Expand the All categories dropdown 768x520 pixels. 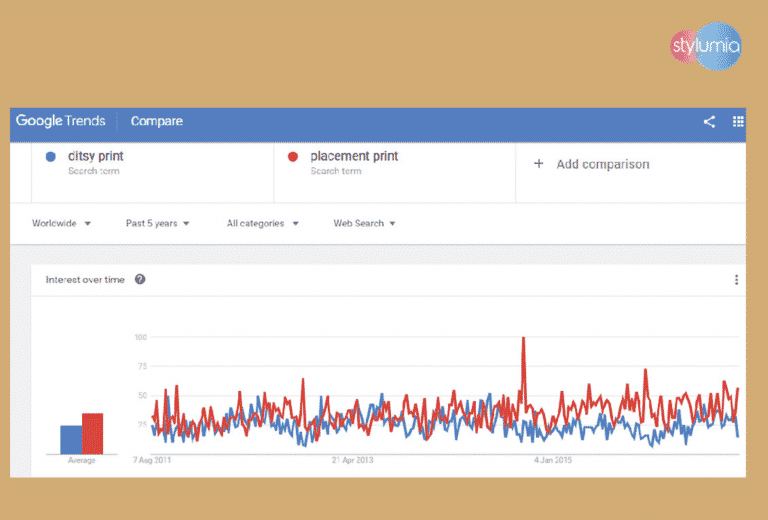pos(262,223)
